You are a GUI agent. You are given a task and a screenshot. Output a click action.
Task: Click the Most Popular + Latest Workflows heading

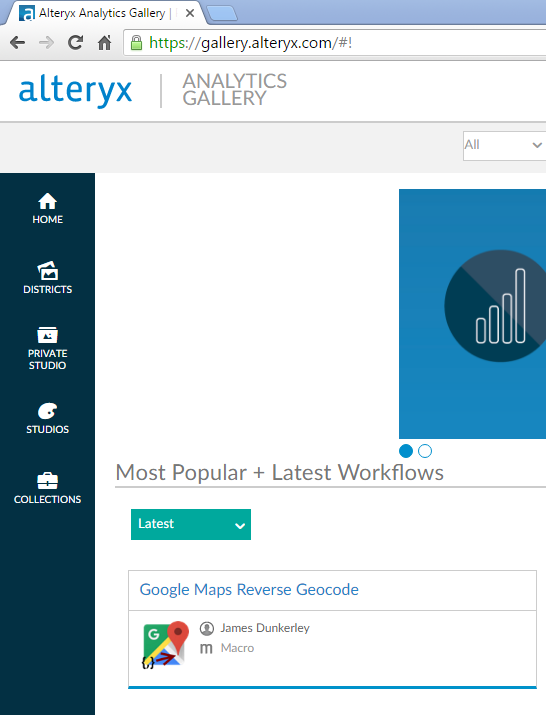click(280, 472)
